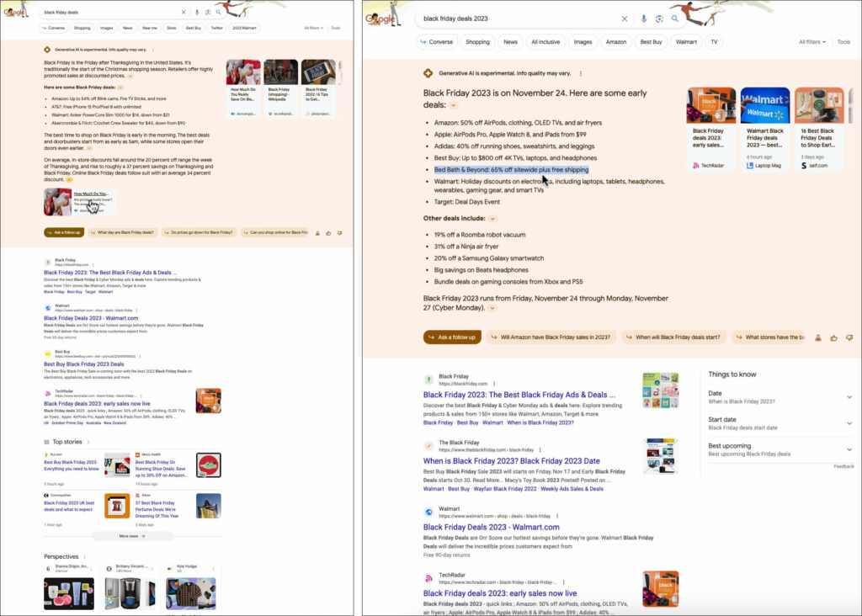Select the 'Near me' chip in left window

click(x=150, y=28)
